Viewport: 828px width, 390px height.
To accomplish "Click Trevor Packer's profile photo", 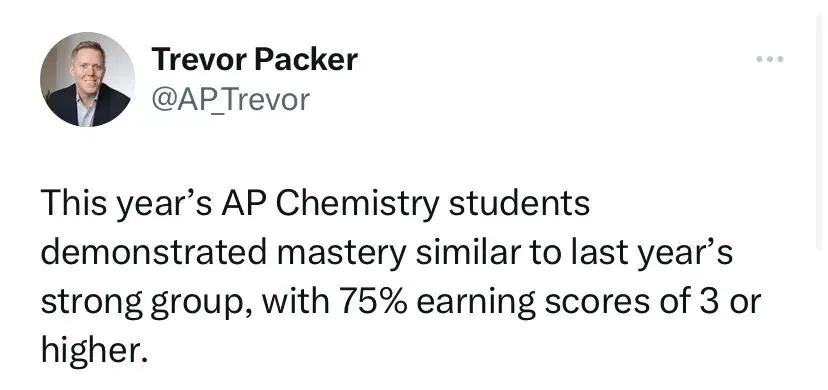I will 87,79.
